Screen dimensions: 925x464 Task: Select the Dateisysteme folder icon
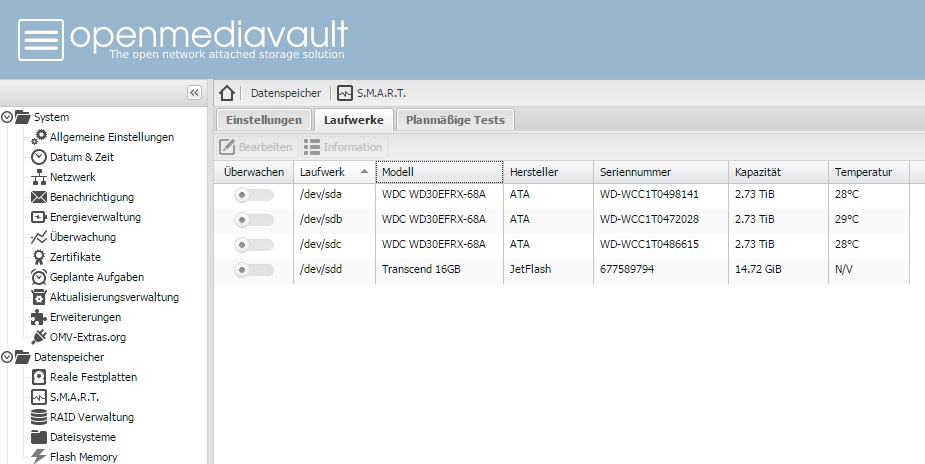(x=39, y=437)
